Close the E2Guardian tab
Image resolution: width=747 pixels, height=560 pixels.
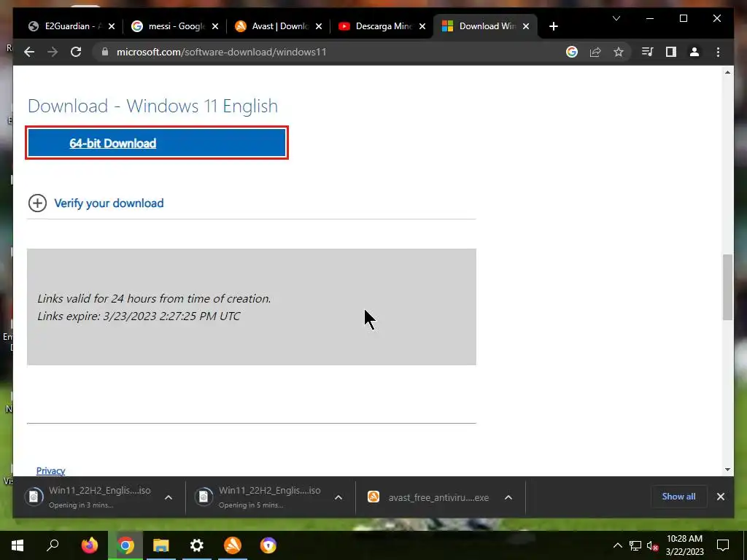tap(112, 26)
